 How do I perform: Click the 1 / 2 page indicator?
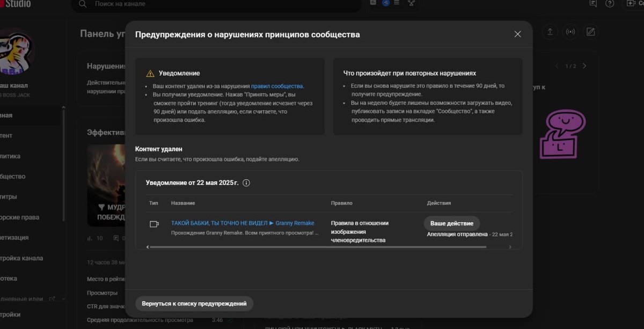(570, 66)
